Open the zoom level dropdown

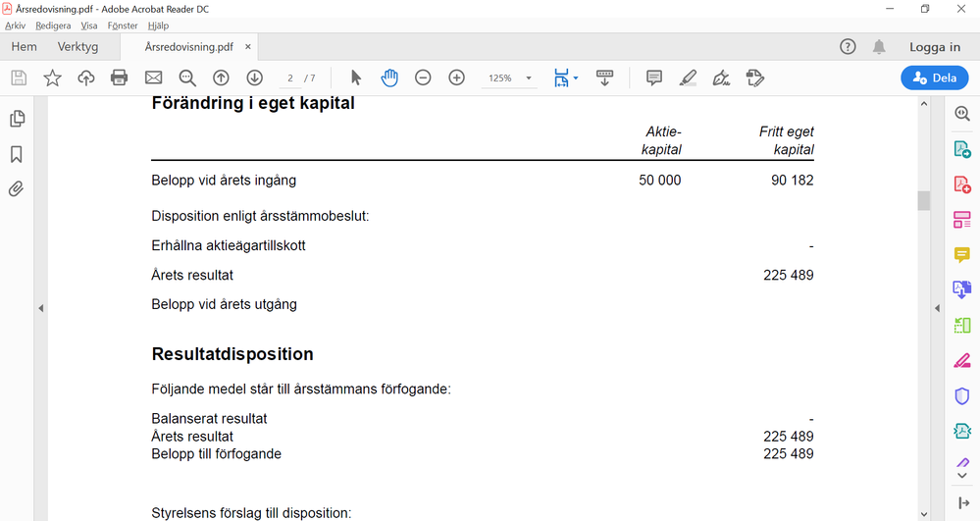(529, 78)
